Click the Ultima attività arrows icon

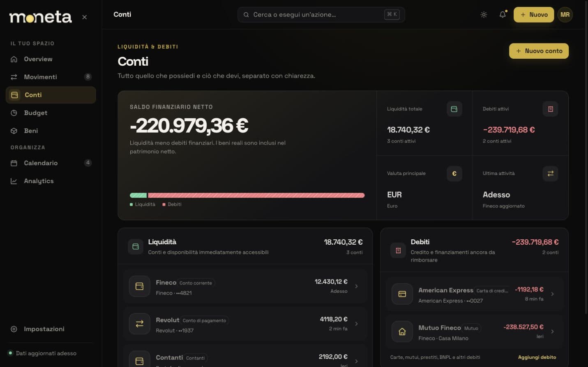550,174
